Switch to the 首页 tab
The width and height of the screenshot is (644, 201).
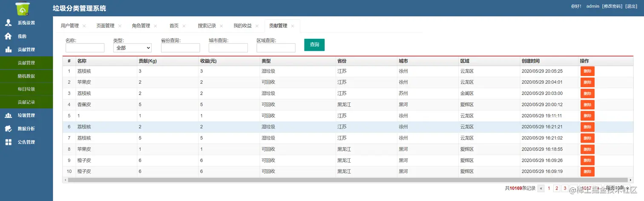click(x=174, y=26)
